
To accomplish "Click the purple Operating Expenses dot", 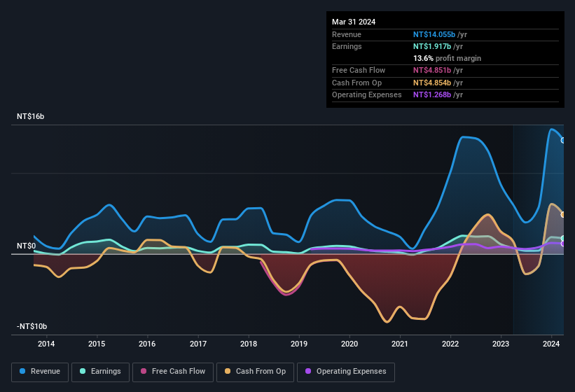I will 309,371.
